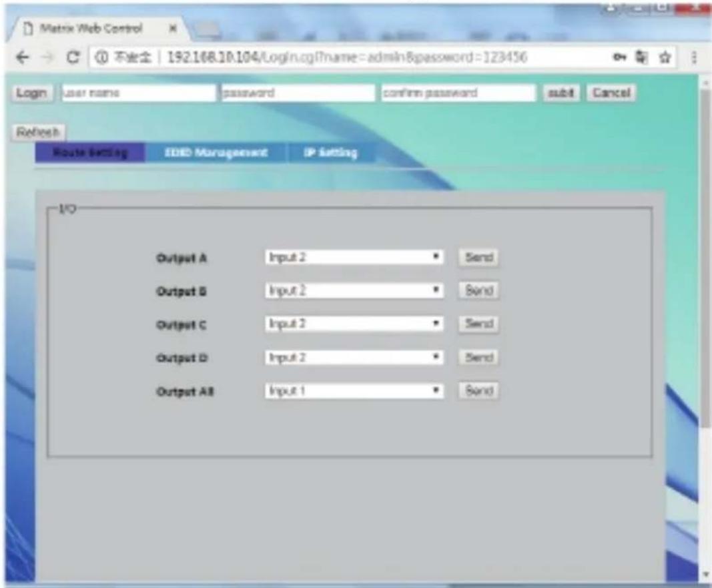Click the Output A label
Image resolution: width=712 pixels, height=588 pixels.
[182, 258]
